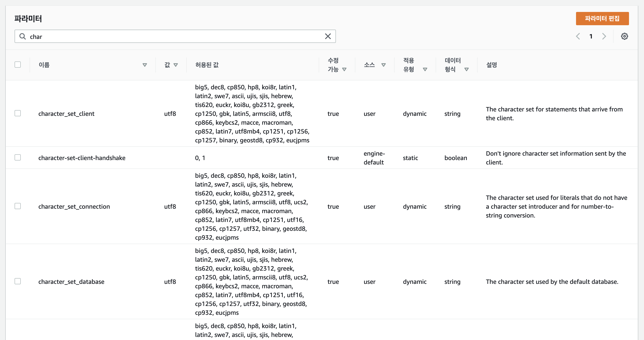Go to next page arrow
The height and width of the screenshot is (340, 644).
coord(604,36)
